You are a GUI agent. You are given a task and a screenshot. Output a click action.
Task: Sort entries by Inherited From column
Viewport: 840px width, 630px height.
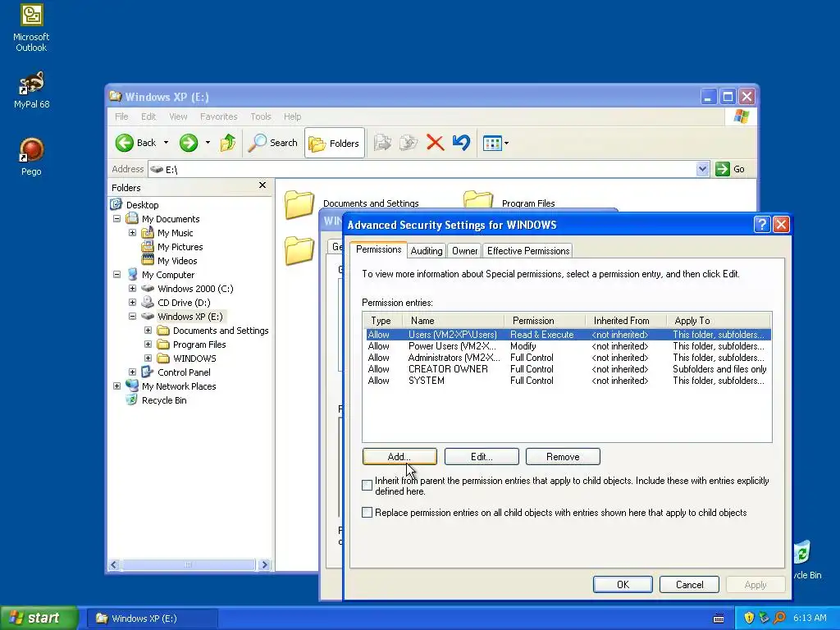tap(626, 321)
